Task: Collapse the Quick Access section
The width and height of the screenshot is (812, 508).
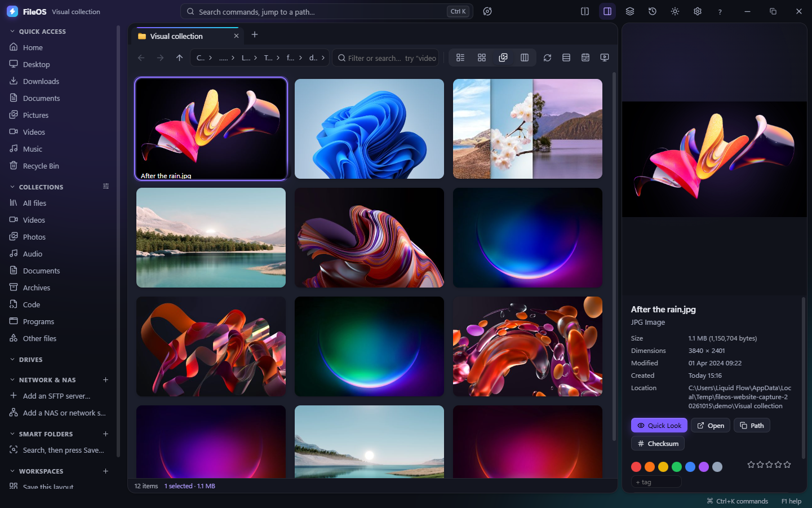Action: pyautogui.click(x=12, y=32)
